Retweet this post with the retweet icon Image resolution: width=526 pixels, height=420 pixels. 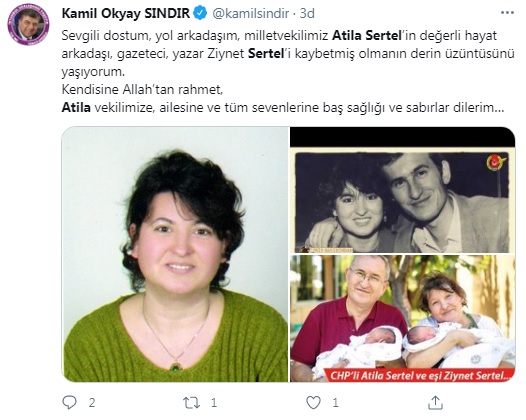(191, 403)
